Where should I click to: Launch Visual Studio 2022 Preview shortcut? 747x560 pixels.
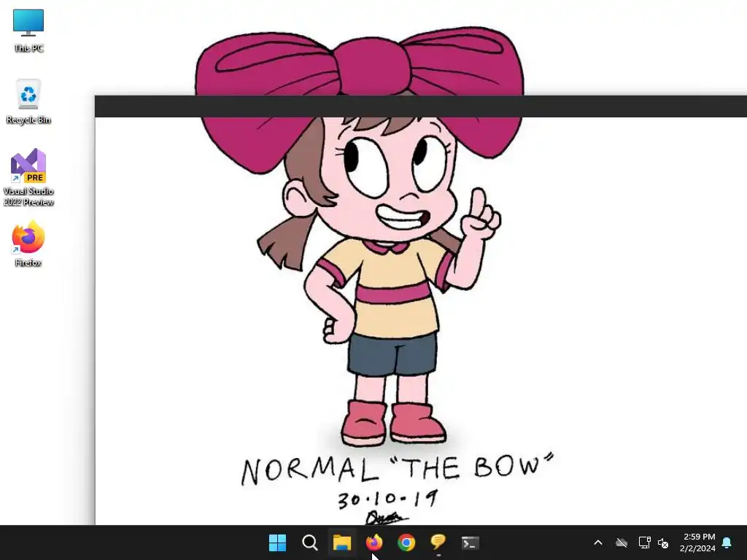(28, 177)
